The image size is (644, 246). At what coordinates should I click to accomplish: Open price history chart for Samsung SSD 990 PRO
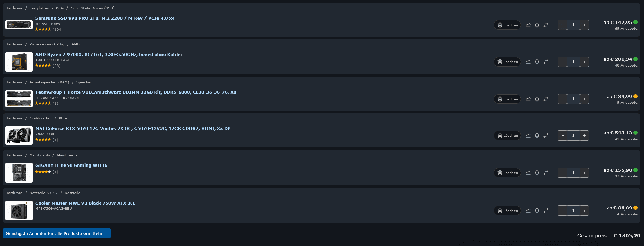tap(528, 25)
